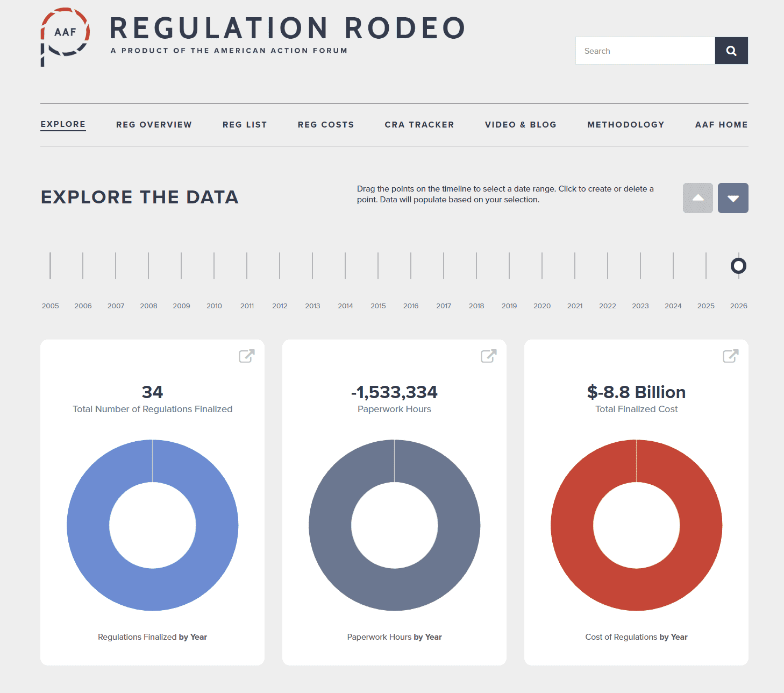This screenshot has height=693, width=784.
Task: Open the Reg Overview menu item
Action: [154, 125]
